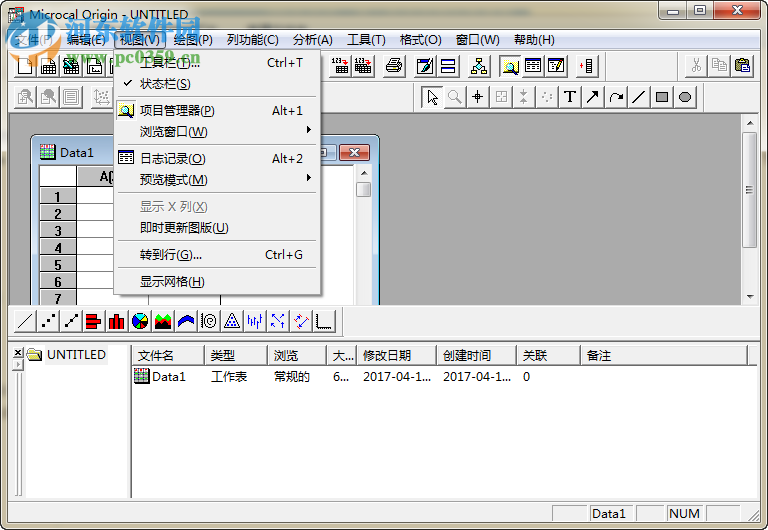
Task: Click the New Notes toolbar icon
Action: pos(556,66)
